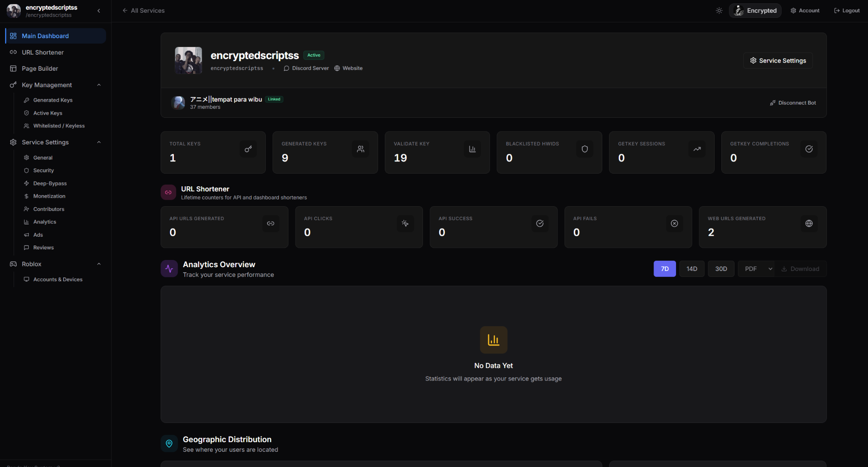Image resolution: width=868 pixels, height=467 pixels.
Task: Click the Linked badge next to server name
Action: coord(274,99)
